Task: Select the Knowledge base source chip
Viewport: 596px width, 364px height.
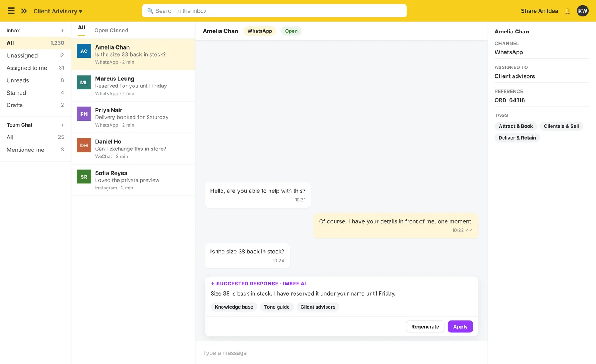Action: coord(234,307)
